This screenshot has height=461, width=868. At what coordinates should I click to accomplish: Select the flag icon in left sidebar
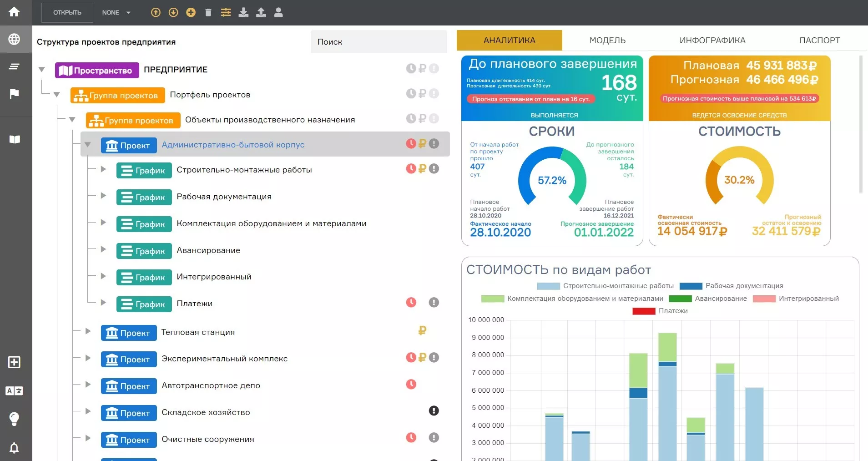[x=14, y=94]
